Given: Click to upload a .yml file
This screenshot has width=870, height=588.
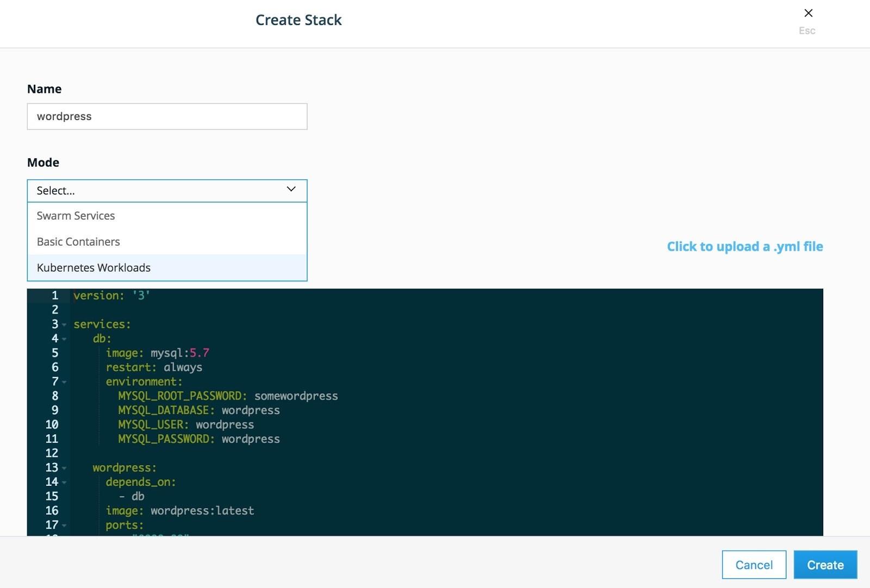Looking at the screenshot, I should click(744, 246).
